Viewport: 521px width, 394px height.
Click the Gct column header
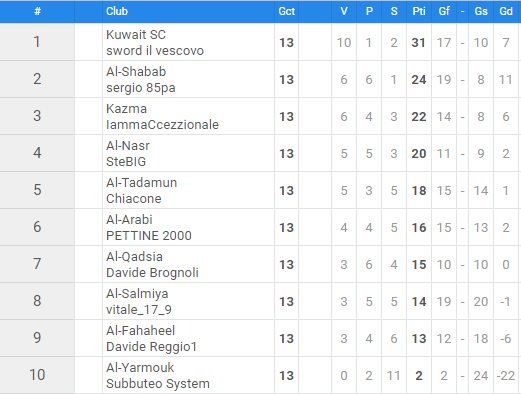(286, 11)
